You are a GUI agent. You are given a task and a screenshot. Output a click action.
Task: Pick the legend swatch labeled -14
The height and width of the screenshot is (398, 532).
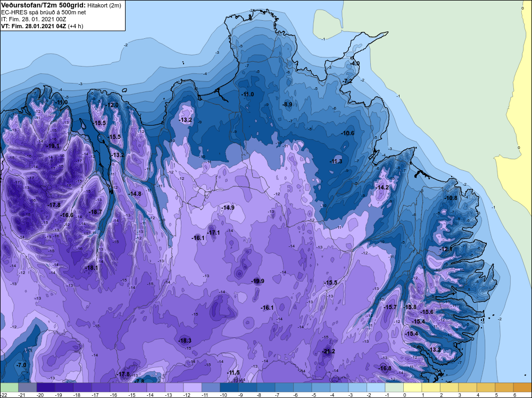(x=156, y=387)
